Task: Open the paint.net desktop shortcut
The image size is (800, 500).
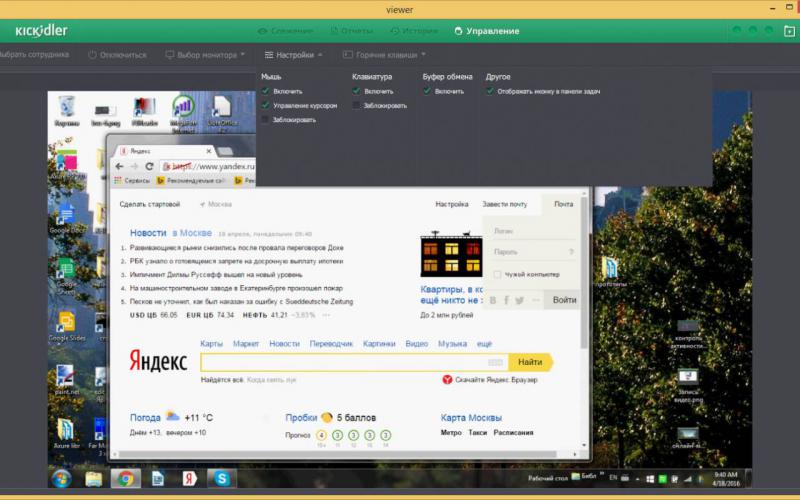Action: pyautogui.click(x=66, y=378)
